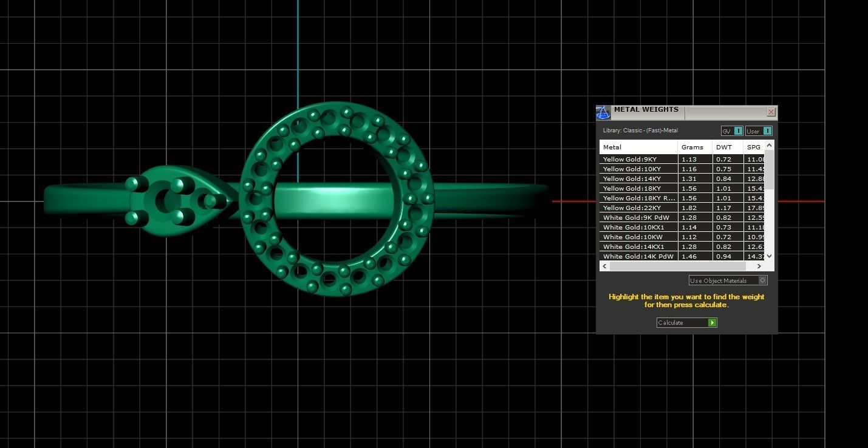Select the Yellow Gold:22KY row

682,208
